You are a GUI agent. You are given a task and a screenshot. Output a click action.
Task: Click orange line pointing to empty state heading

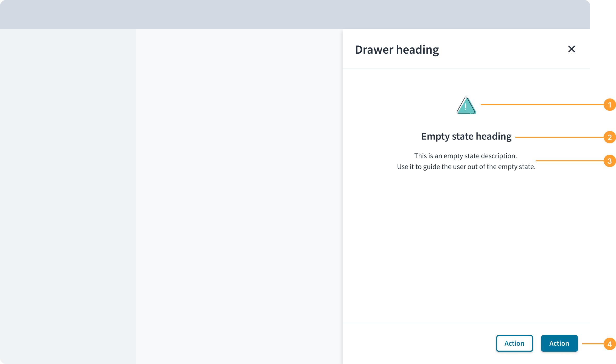[560, 137]
